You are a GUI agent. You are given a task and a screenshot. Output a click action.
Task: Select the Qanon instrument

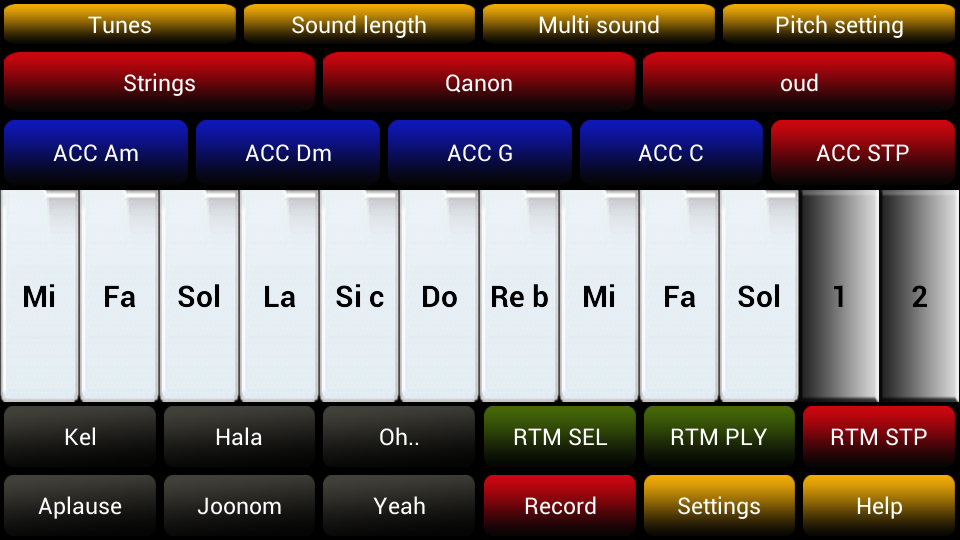[479, 83]
